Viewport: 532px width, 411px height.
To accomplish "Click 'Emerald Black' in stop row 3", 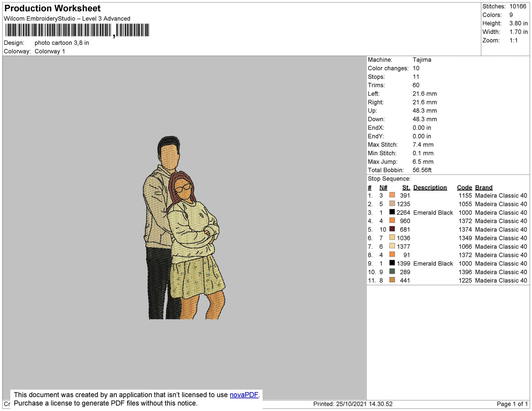I will (433, 213).
